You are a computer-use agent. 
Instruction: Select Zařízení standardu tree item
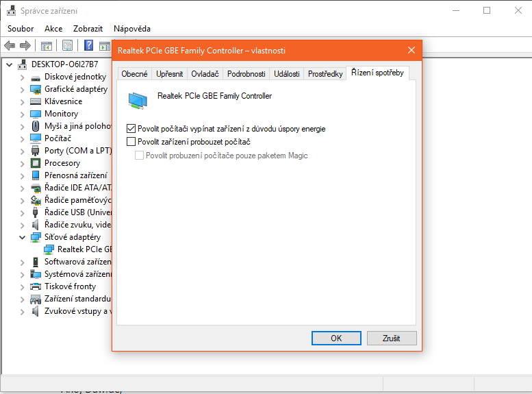point(77,299)
